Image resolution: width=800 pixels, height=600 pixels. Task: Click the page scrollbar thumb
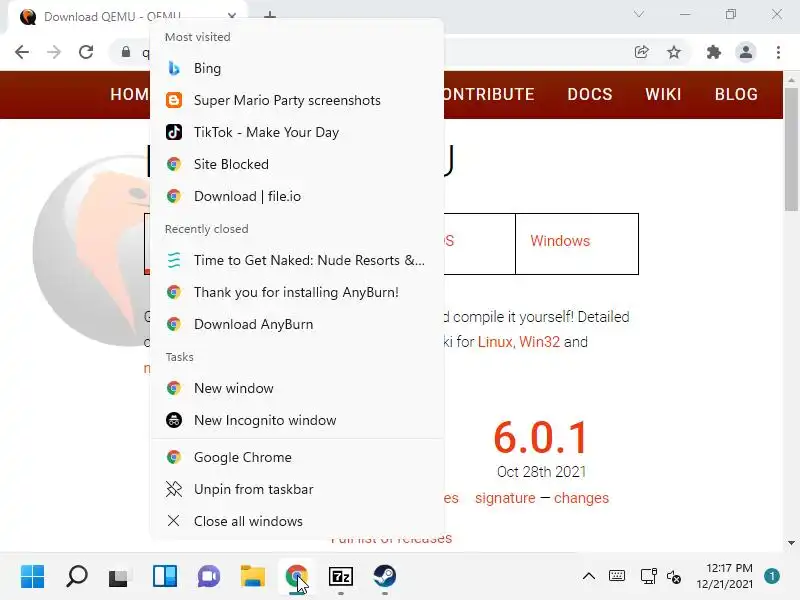point(791,149)
